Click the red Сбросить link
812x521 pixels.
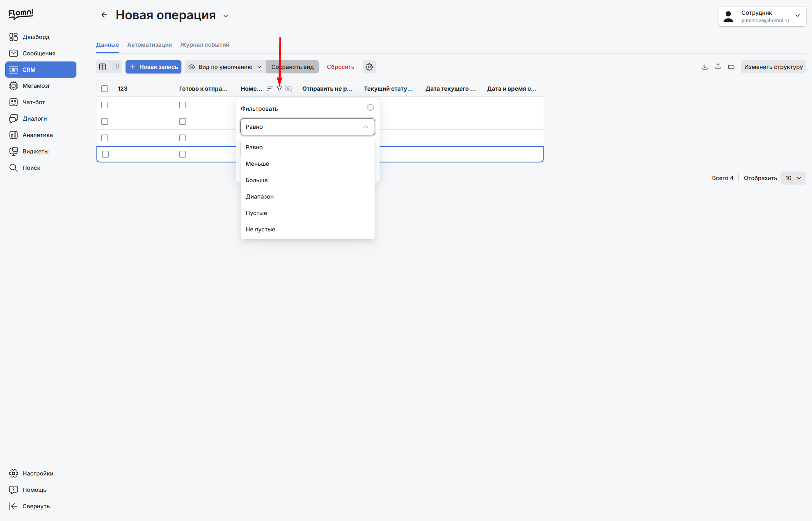[x=341, y=67]
